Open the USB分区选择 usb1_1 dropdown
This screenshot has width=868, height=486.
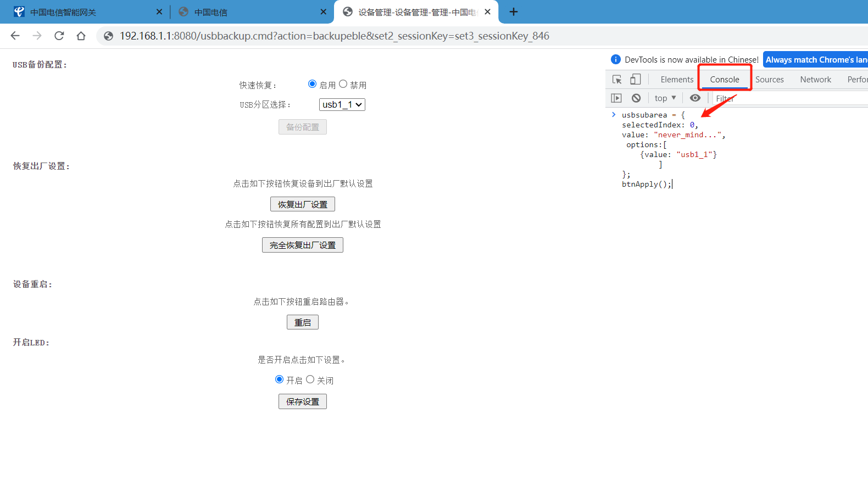click(342, 104)
